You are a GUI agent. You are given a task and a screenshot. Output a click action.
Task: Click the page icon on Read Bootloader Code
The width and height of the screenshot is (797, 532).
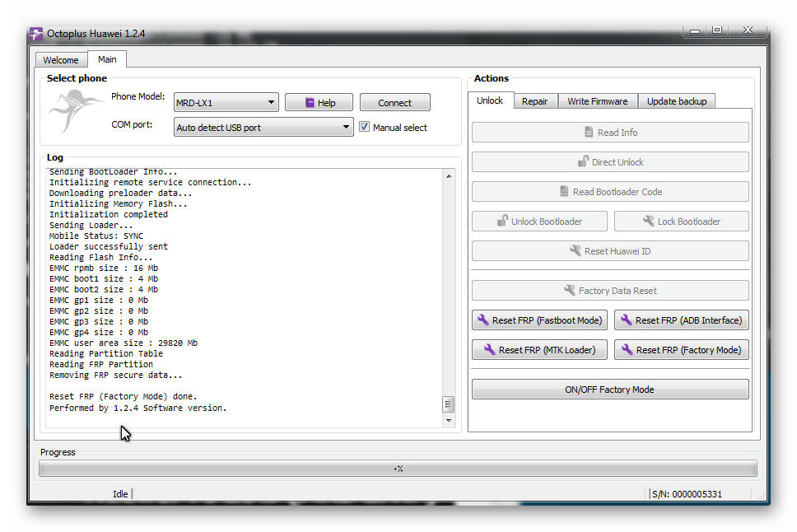tap(564, 191)
